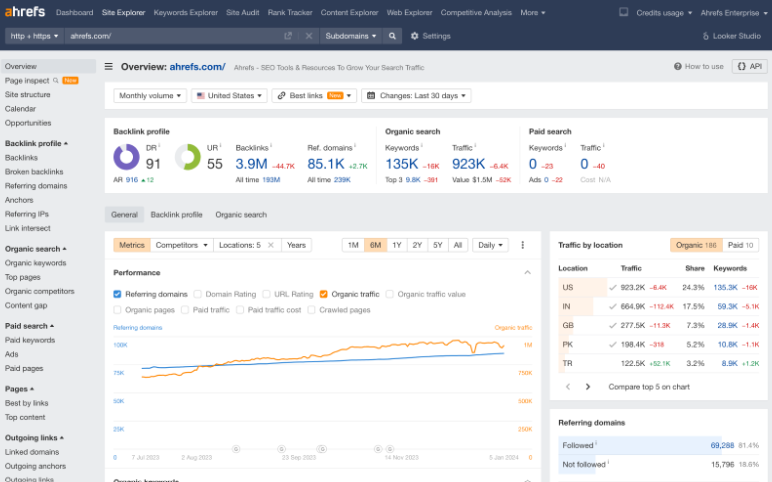Viewport: 772px width, 482px height.
Task: Click timeline marker near 23 Sep 2023
Action: 282,449
